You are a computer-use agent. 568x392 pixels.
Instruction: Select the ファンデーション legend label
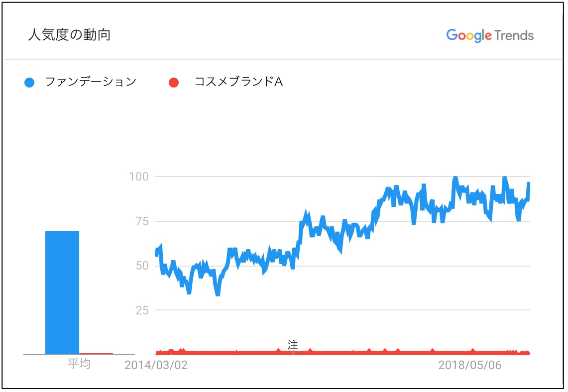(x=91, y=82)
